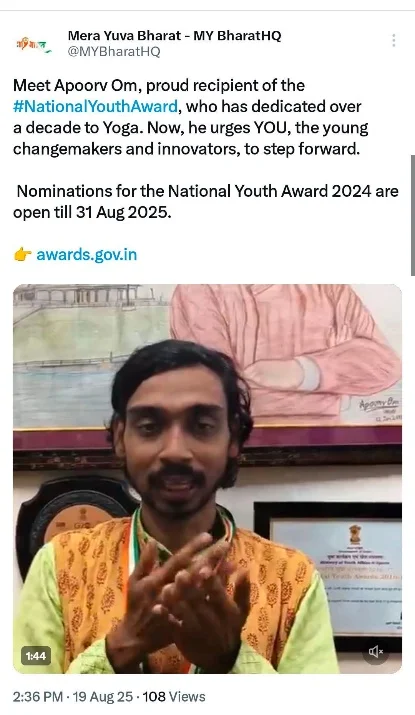This screenshot has height=715, width=415.
Task: Click the 1:44 video duration badge
Action: pyautogui.click(x=36, y=656)
